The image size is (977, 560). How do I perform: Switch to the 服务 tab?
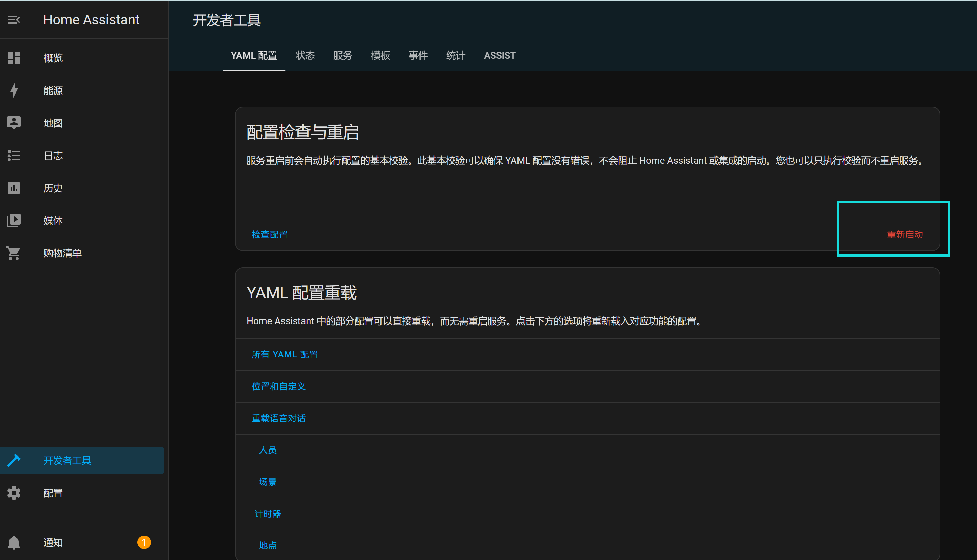pyautogui.click(x=342, y=55)
